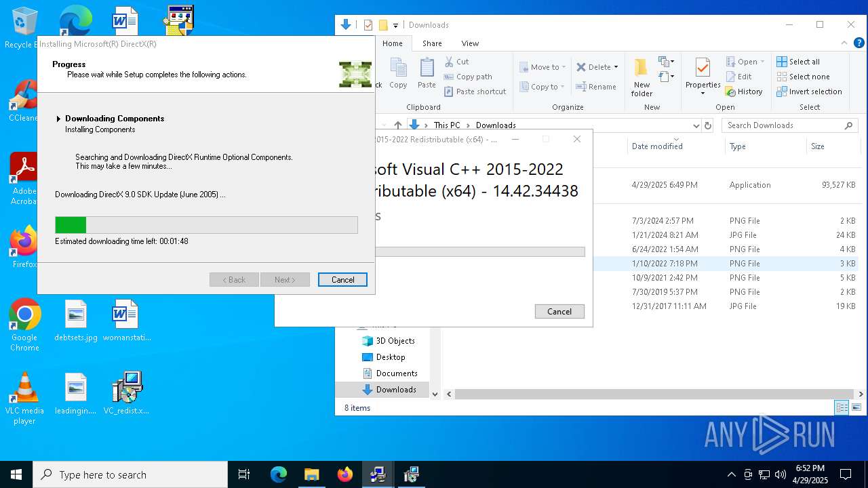Open File Explorer on the taskbar
The height and width of the screenshot is (488, 868).
311,474
